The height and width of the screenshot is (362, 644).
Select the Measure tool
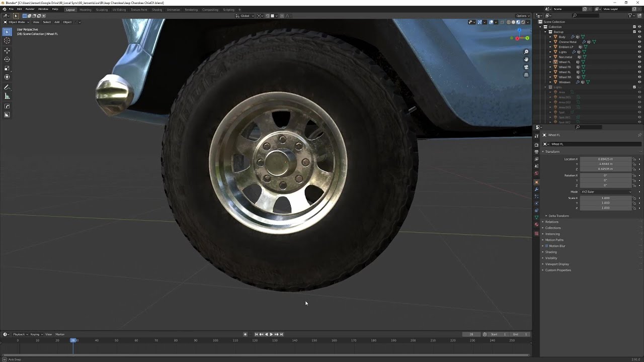pyautogui.click(x=7, y=96)
